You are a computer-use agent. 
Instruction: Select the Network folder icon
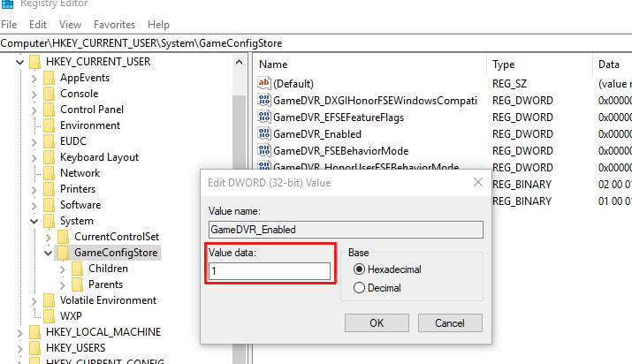(49, 173)
